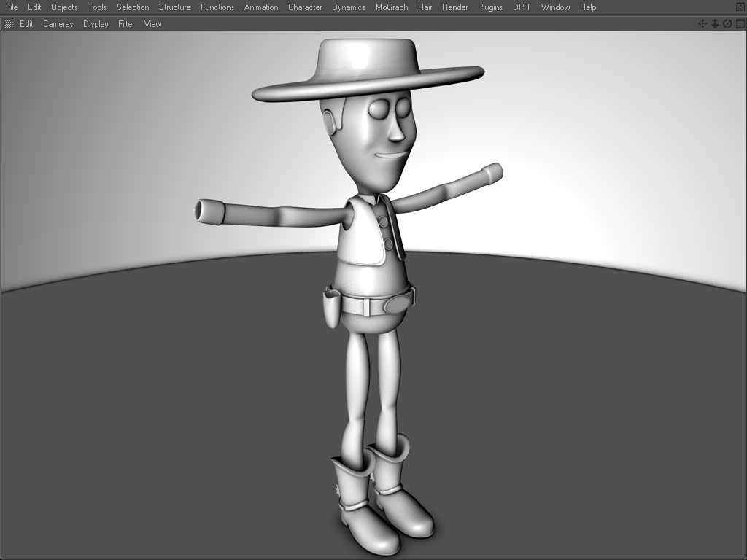Open the Hair menu

point(425,7)
